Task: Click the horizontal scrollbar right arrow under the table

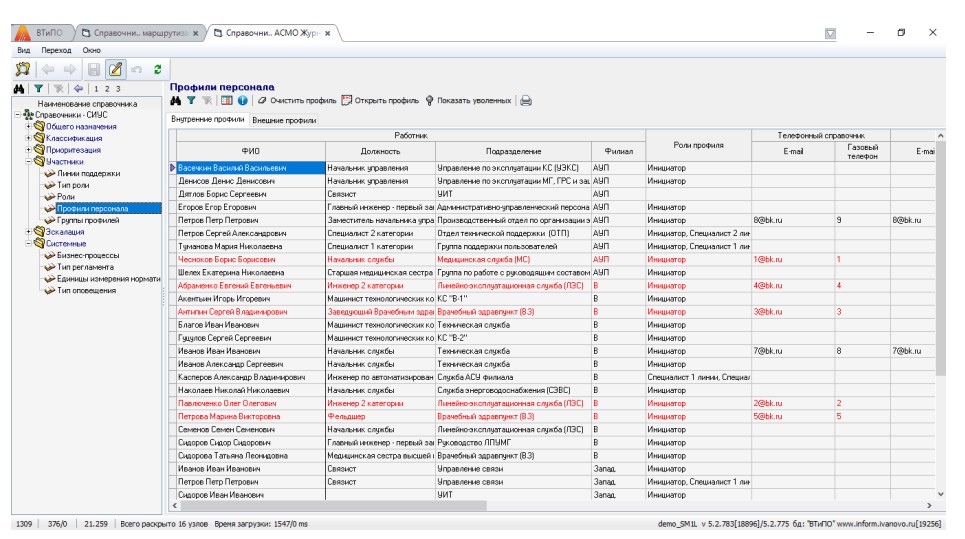Action: click(928, 506)
